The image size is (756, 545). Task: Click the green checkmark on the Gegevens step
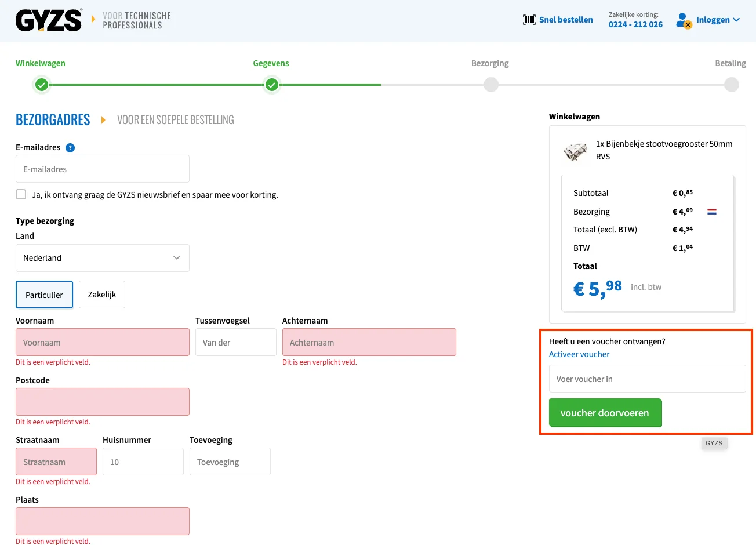(271, 85)
